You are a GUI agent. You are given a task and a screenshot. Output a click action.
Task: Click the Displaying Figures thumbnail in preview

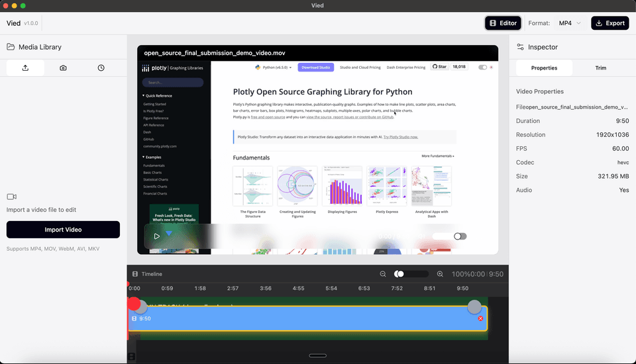(x=342, y=186)
